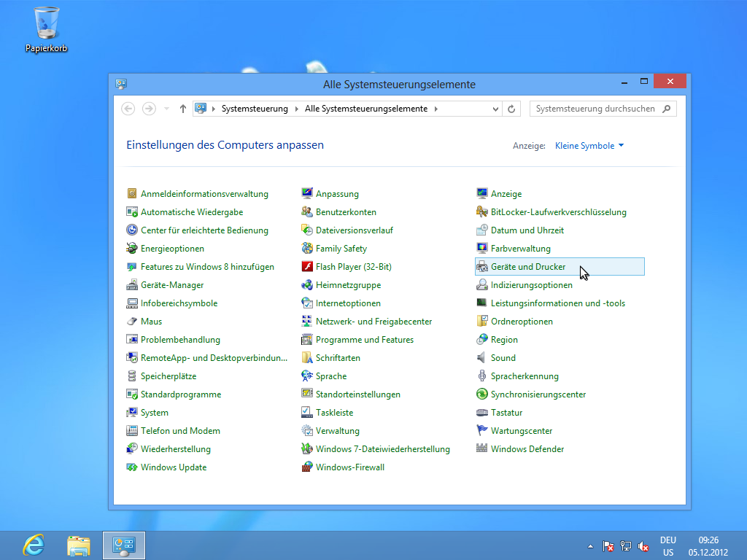Click the Heimnetzgruppe icon
The width and height of the screenshot is (747, 560).
(x=307, y=285)
